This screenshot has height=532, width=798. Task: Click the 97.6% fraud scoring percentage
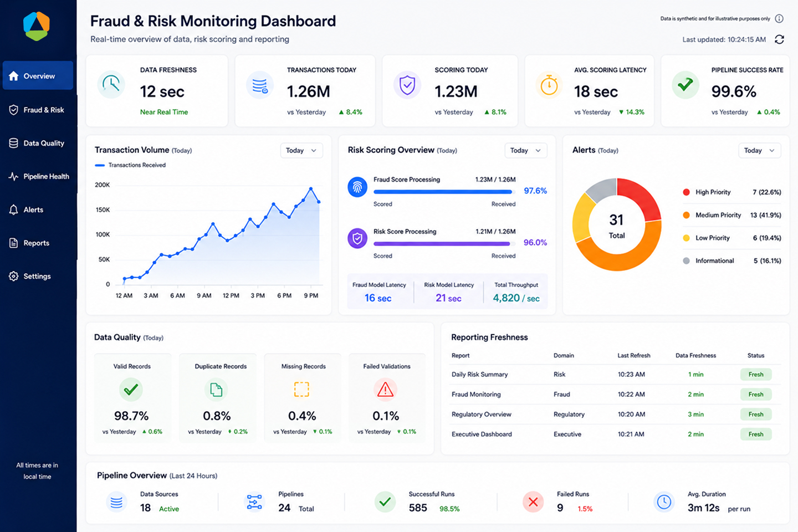click(535, 191)
